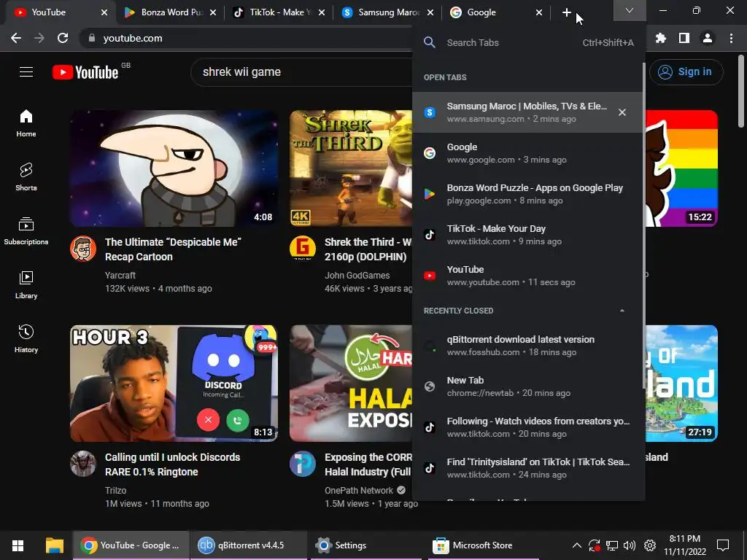Click the John GodGames channel avatar
Screen dimensions: 747x560
point(303,249)
